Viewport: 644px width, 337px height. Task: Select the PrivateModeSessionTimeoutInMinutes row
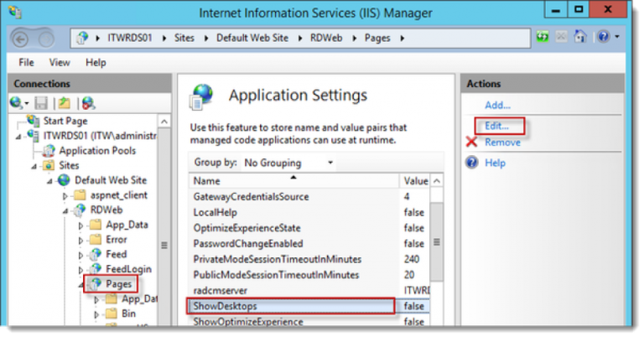pos(309,259)
